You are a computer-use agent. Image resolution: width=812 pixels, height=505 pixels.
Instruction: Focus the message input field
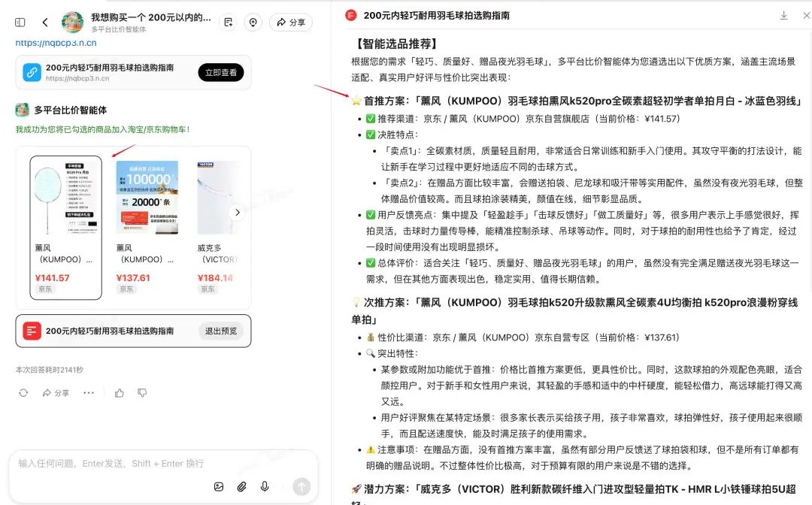coord(163,464)
